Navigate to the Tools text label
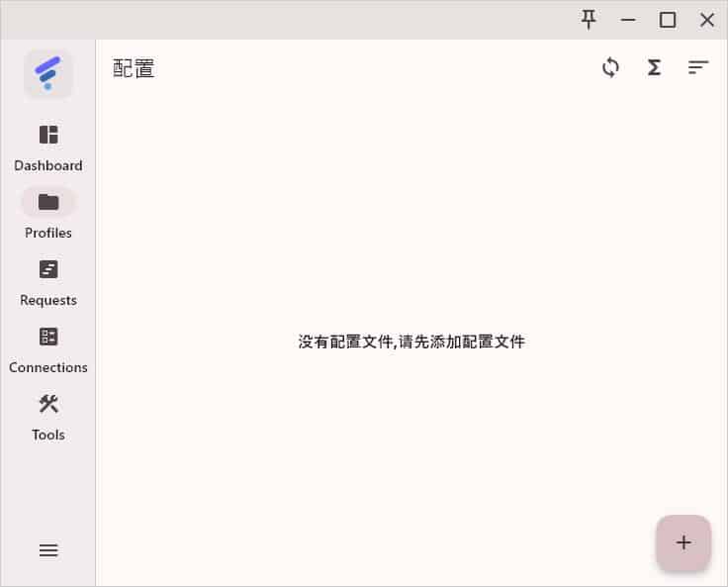 pyautogui.click(x=48, y=435)
